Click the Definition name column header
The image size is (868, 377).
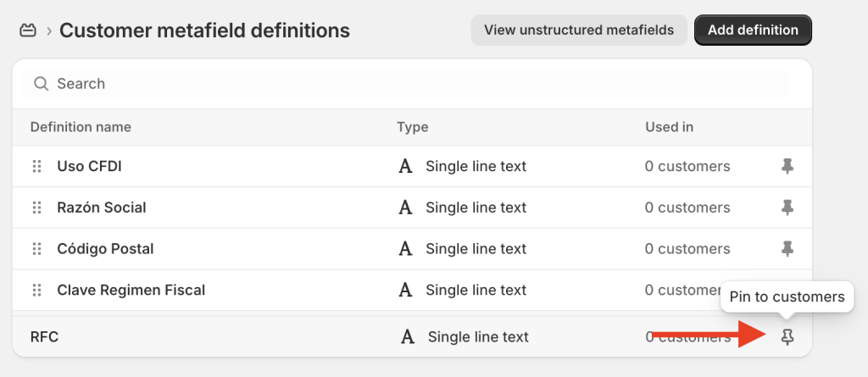[81, 127]
